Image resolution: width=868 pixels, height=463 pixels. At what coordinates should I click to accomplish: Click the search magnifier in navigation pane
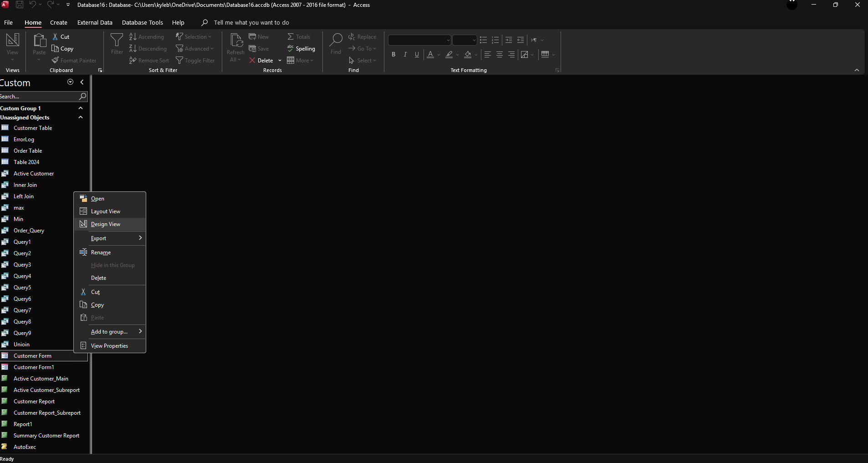point(82,96)
